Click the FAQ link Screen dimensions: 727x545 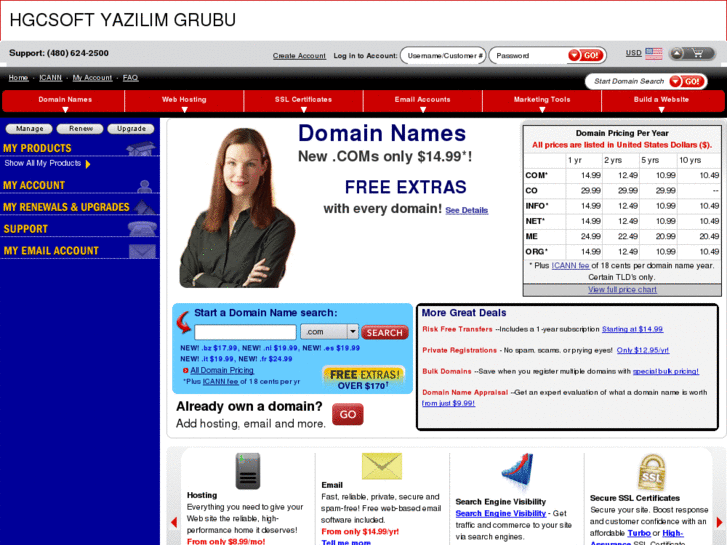click(x=130, y=78)
